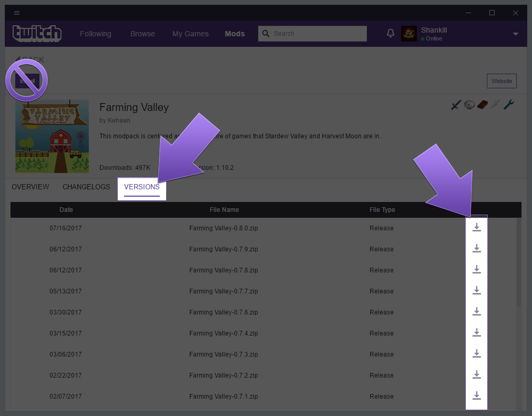Click the date 05/13/2017
532x416 pixels.
point(66,291)
